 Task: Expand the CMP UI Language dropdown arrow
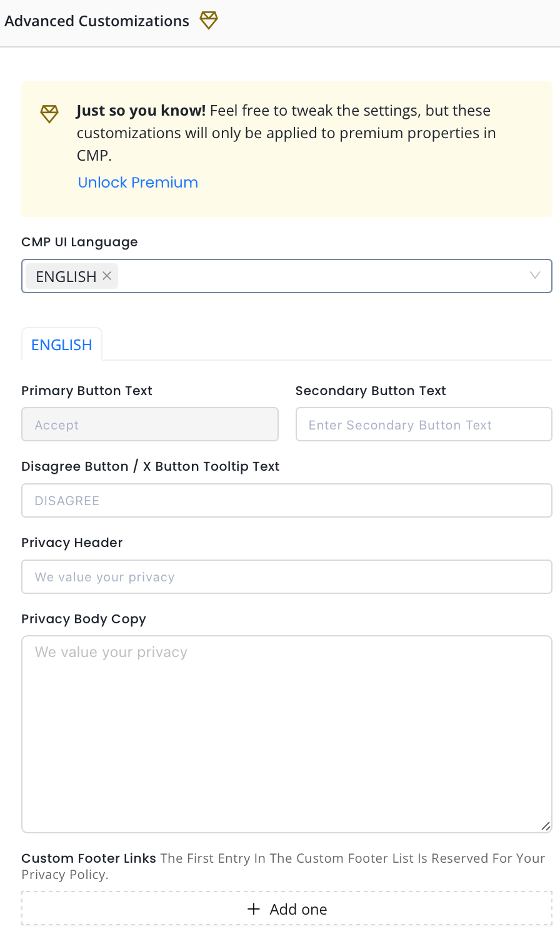point(535,276)
